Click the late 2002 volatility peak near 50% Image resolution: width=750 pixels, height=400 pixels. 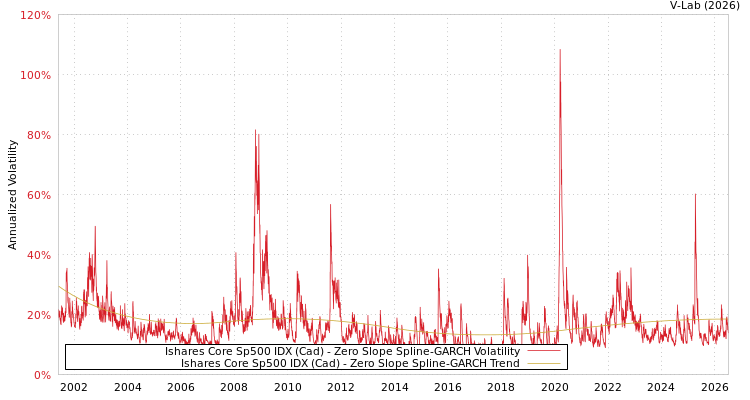[x=95, y=227]
